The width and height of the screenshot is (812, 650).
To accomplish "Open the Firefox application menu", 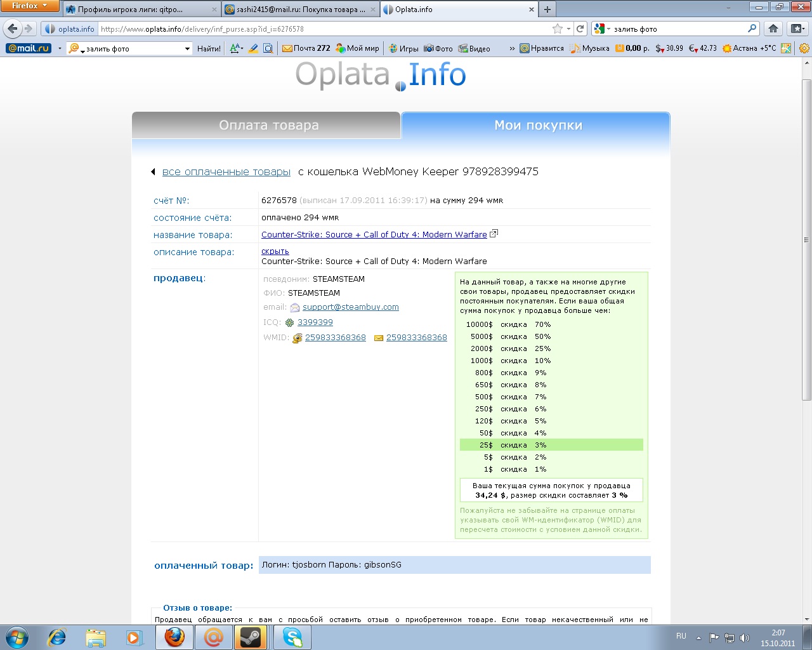I will (30, 6).
